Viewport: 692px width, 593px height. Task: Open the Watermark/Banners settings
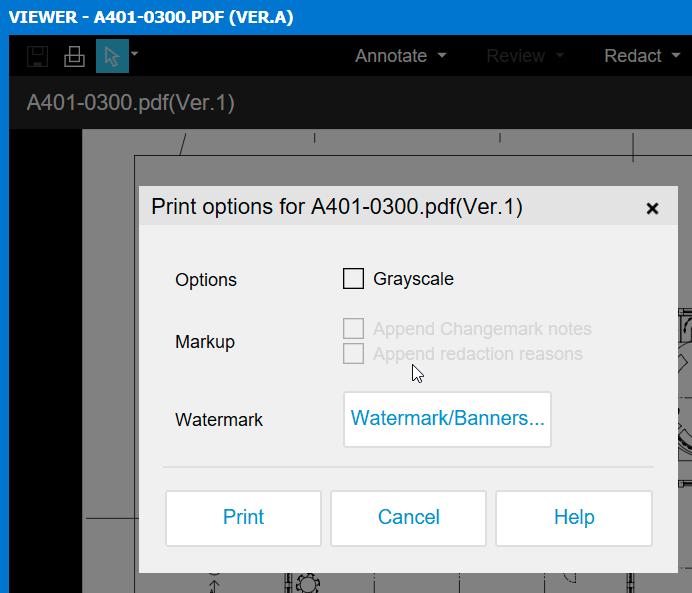(447, 419)
